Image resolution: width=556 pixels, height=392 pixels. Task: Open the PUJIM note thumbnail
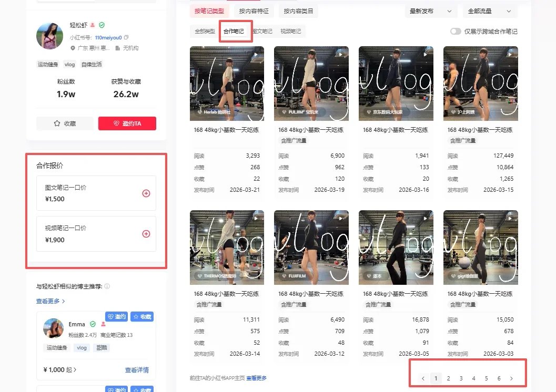(311, 84)
